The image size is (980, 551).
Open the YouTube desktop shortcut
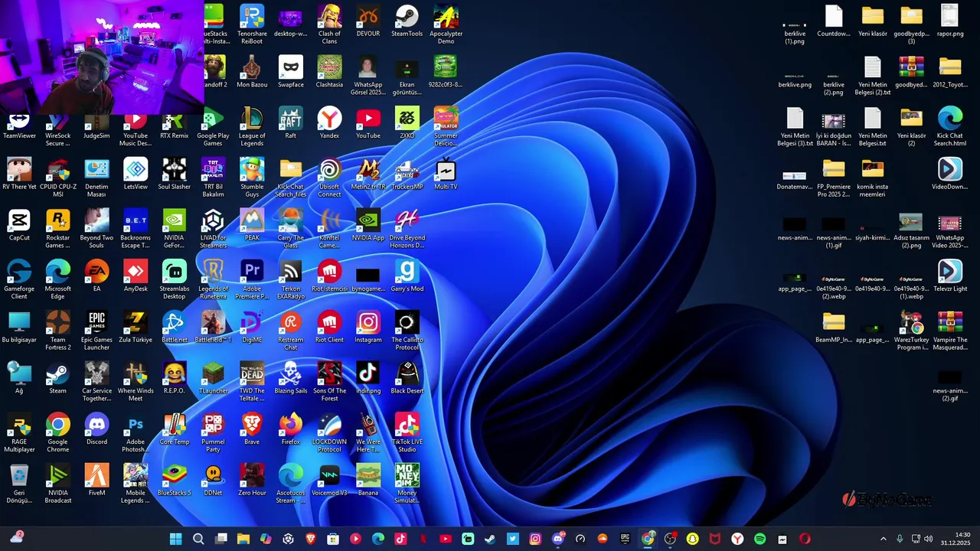click(368, 123)
